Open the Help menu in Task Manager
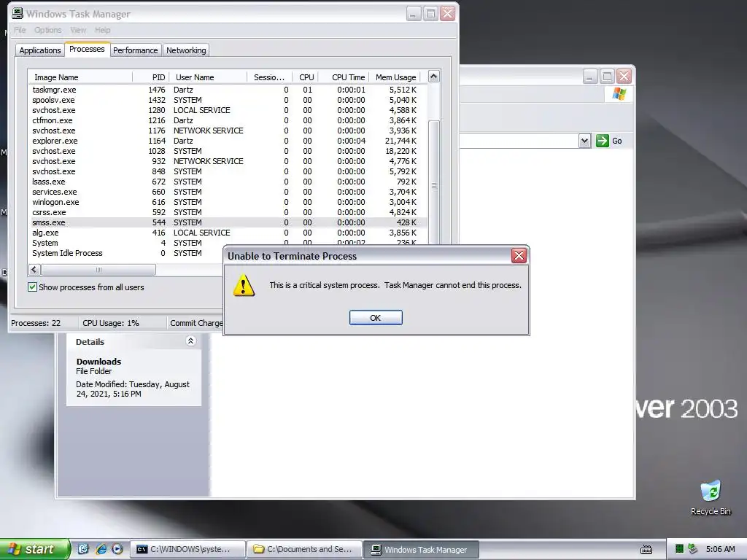The height and width of the screenshot is (560, 747). click(x=102, y=30)
